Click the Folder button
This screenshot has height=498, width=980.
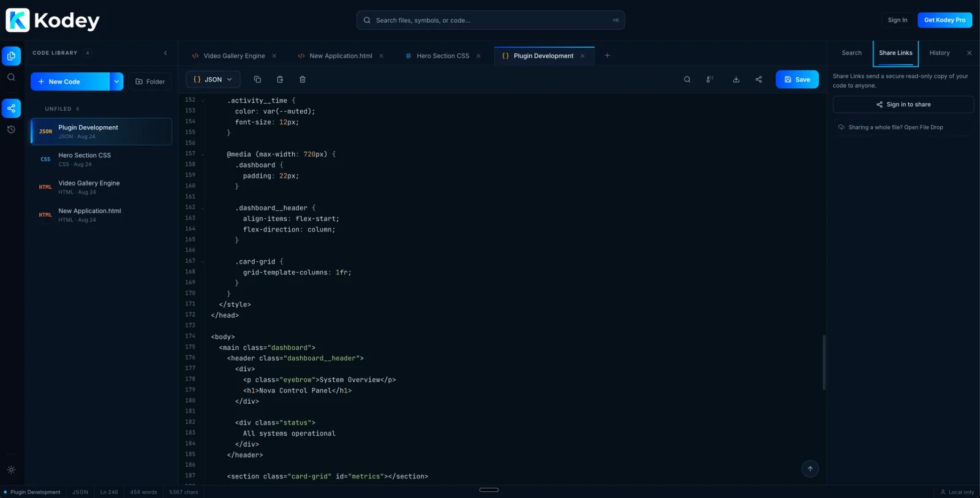pos(150,81)
